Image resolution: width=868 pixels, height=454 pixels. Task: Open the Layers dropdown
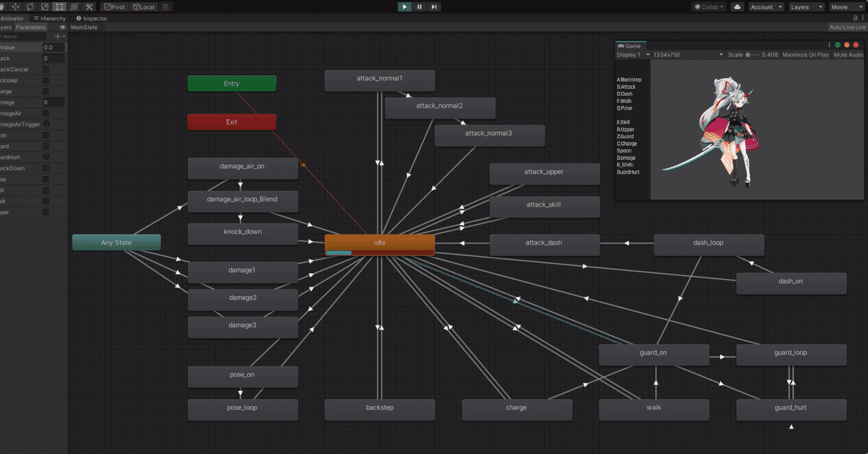[x=807, y=7]
